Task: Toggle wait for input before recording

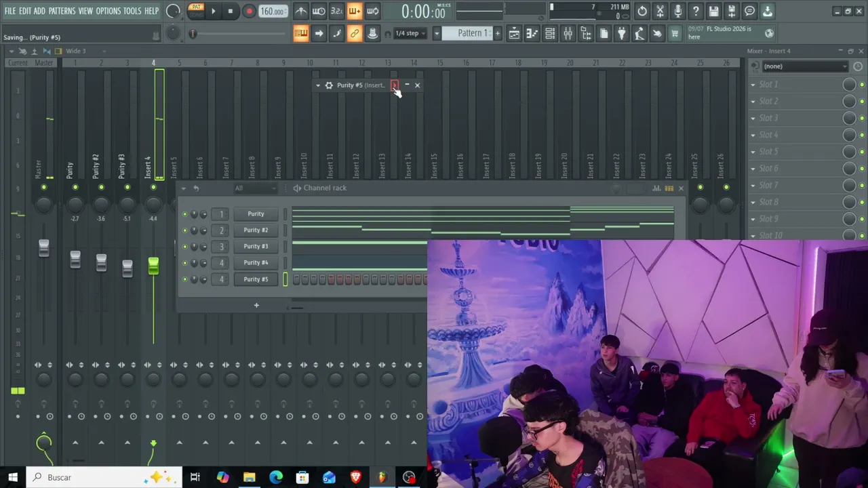Action: point(319,11)
